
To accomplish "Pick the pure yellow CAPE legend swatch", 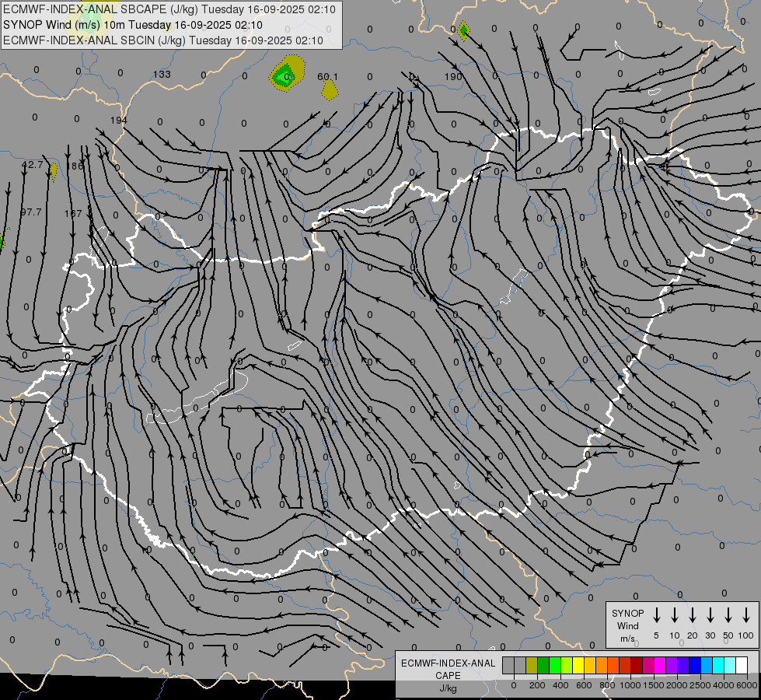I will point(578,665).
